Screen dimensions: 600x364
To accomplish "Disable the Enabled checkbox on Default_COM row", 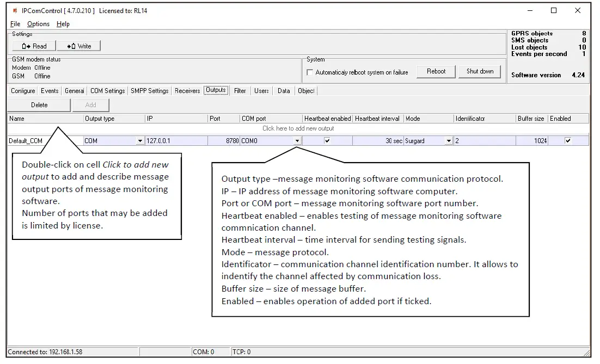I will [568, 140].
